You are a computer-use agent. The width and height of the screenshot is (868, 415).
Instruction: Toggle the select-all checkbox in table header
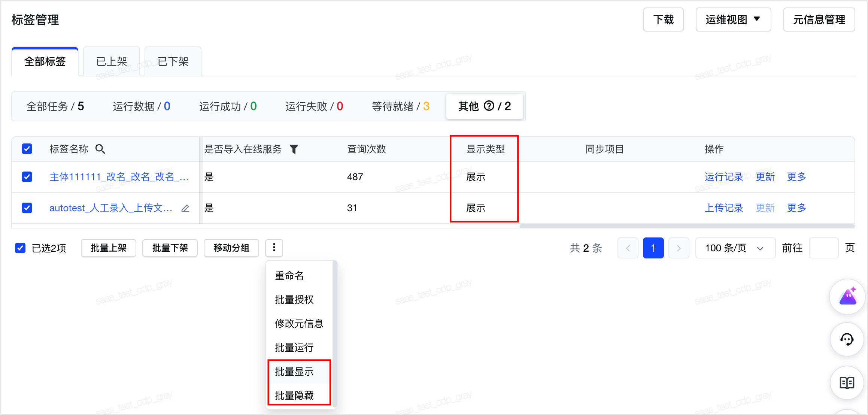click(27, 149)
